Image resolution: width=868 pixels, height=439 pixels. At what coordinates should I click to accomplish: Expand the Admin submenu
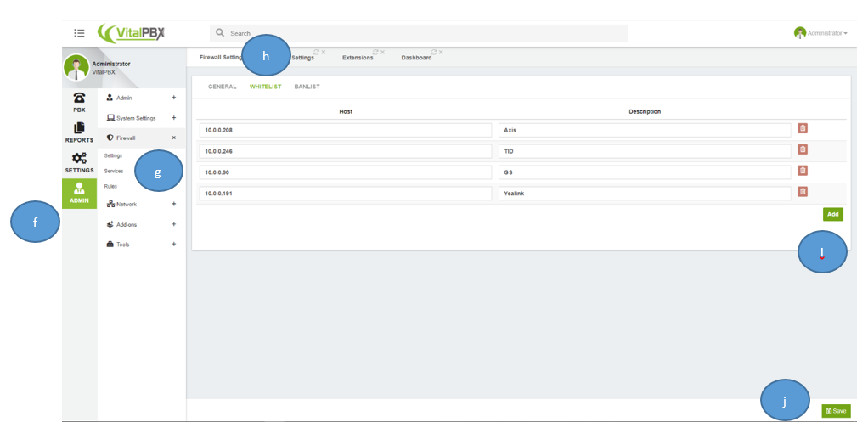point(174,98)
